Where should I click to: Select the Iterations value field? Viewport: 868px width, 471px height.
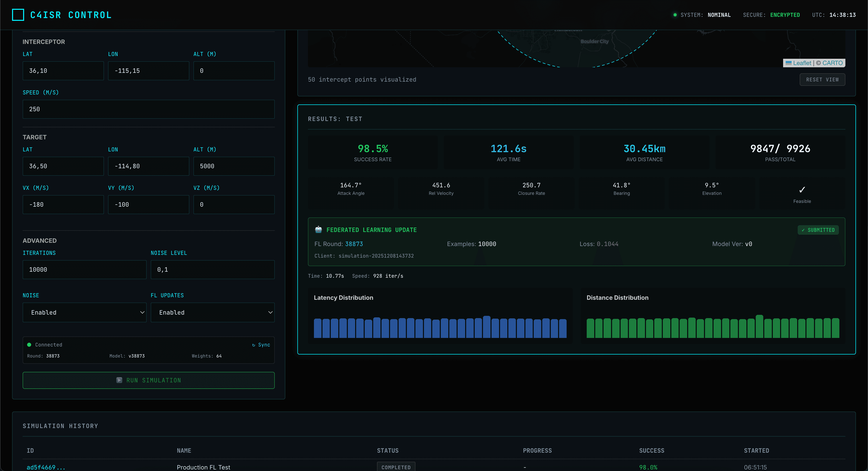[x=84, y=270]
